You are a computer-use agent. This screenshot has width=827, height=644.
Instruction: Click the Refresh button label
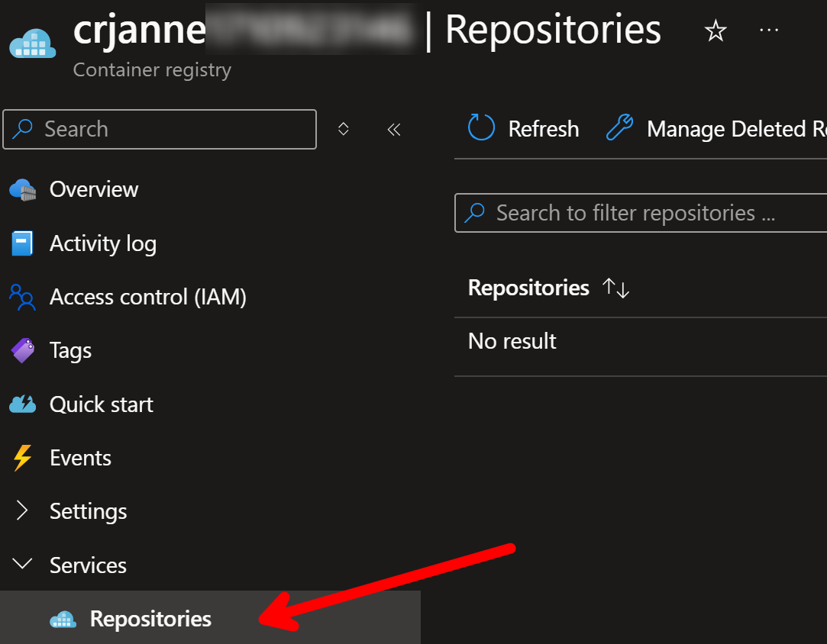pyautogui.click(x=543, y=129)
